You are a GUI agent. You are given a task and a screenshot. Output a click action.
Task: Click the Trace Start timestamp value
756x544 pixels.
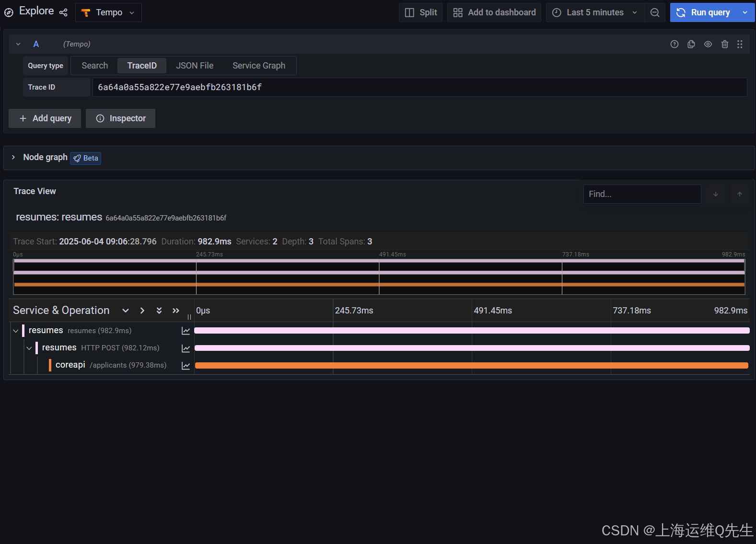pyautogui.click(x=108, y=242)
